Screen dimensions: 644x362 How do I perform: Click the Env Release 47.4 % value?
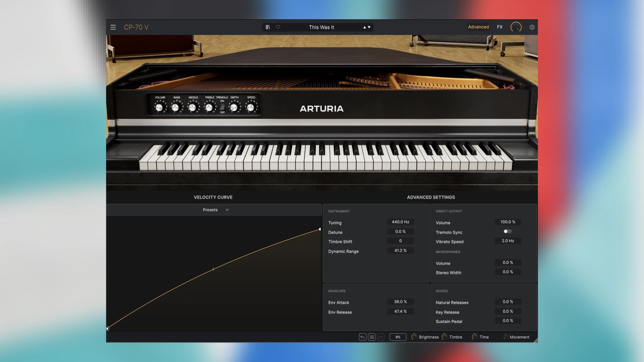[400, 311]
